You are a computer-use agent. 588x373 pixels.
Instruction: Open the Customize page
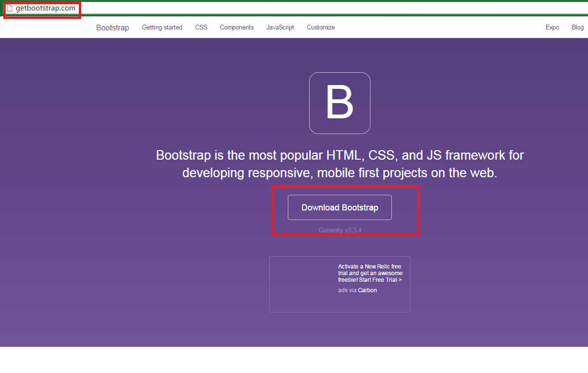pyautogui.click(x=321, y=28)
